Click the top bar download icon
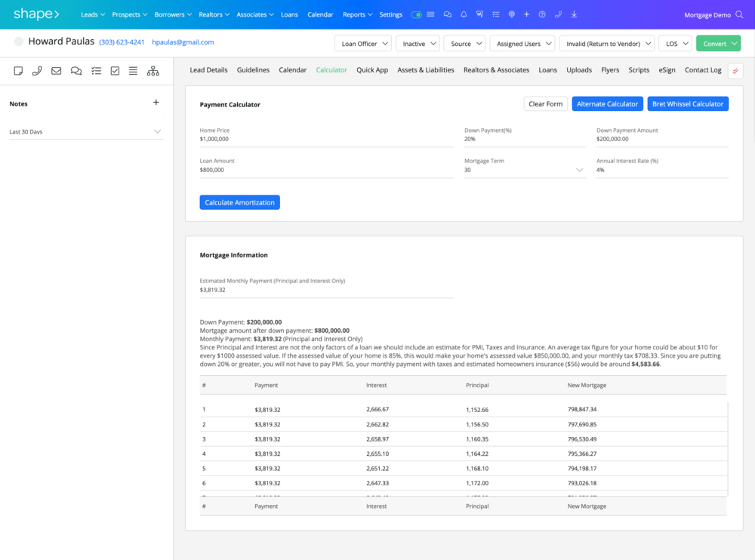Screen dimensions: 755x560 (574, 14)
